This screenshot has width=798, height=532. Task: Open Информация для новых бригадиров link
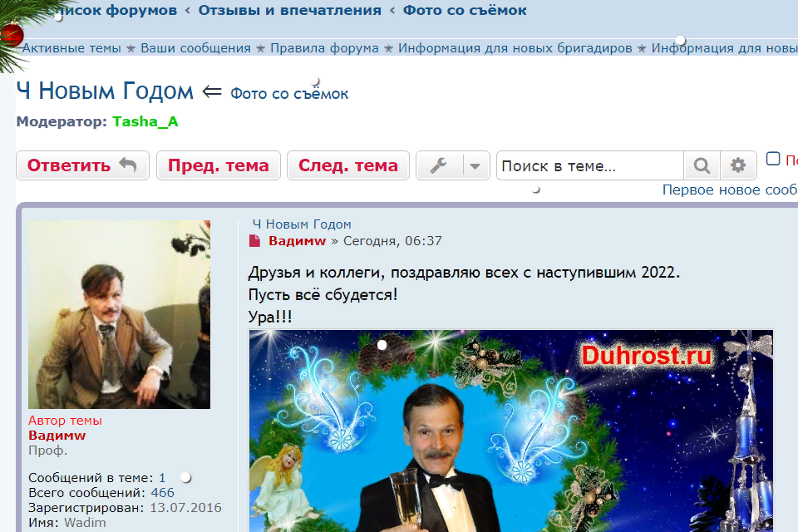(x=515, y=48)
